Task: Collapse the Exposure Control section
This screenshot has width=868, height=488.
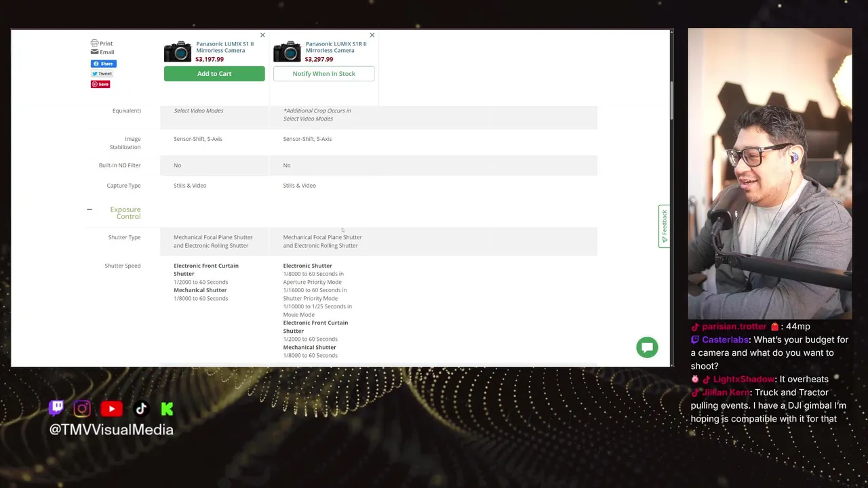Action: tap(90, 209)
